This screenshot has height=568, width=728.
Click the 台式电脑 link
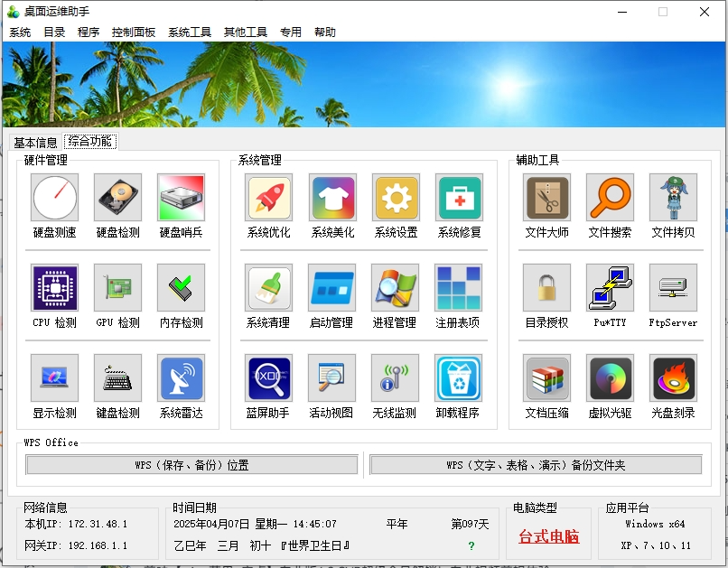[x=549, y=536]
